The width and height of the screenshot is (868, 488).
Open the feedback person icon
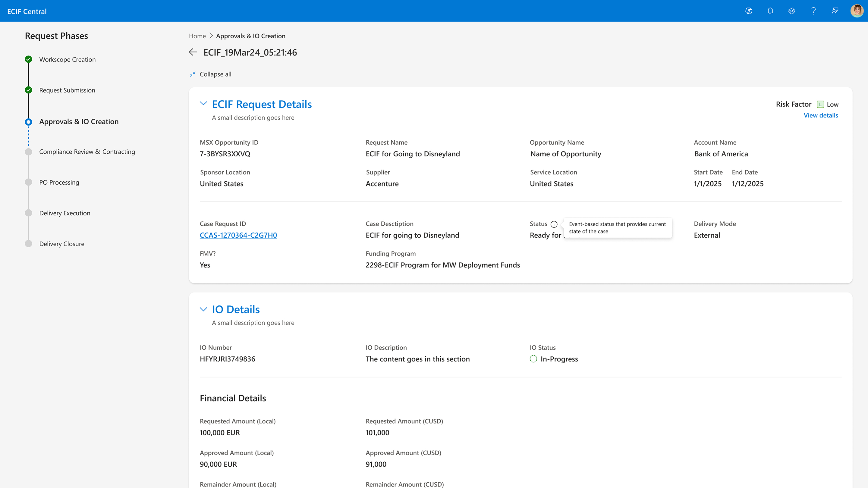pos(835,11)
